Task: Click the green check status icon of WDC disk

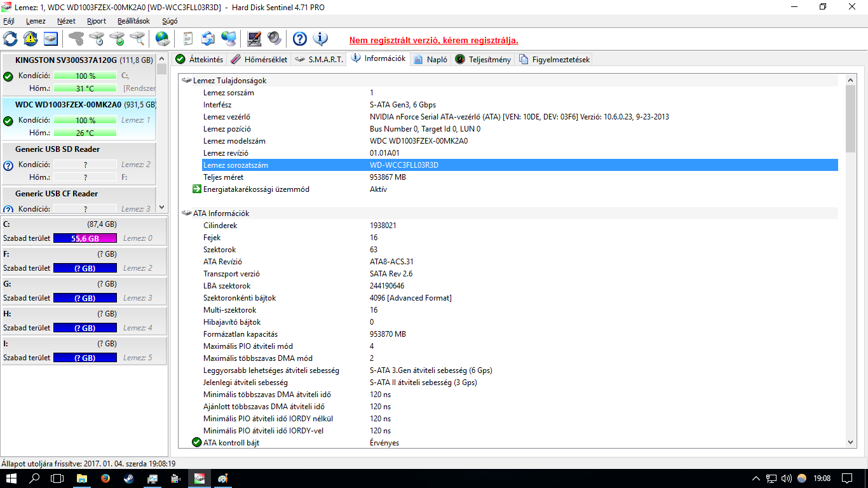Action: 8,121
